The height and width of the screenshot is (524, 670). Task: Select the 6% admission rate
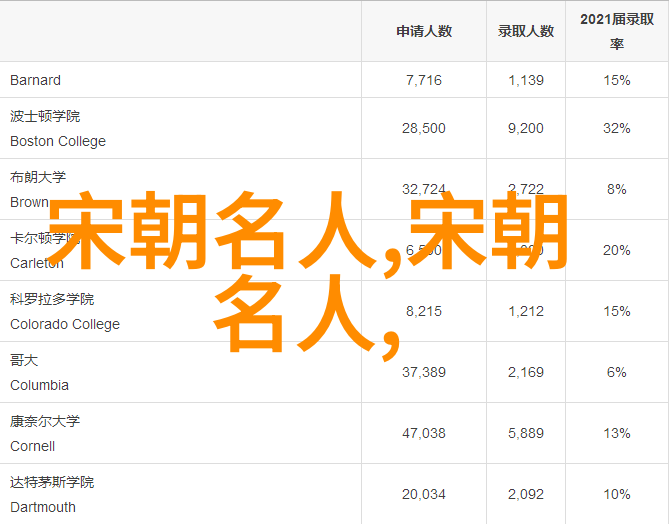(x=617, y=373)
